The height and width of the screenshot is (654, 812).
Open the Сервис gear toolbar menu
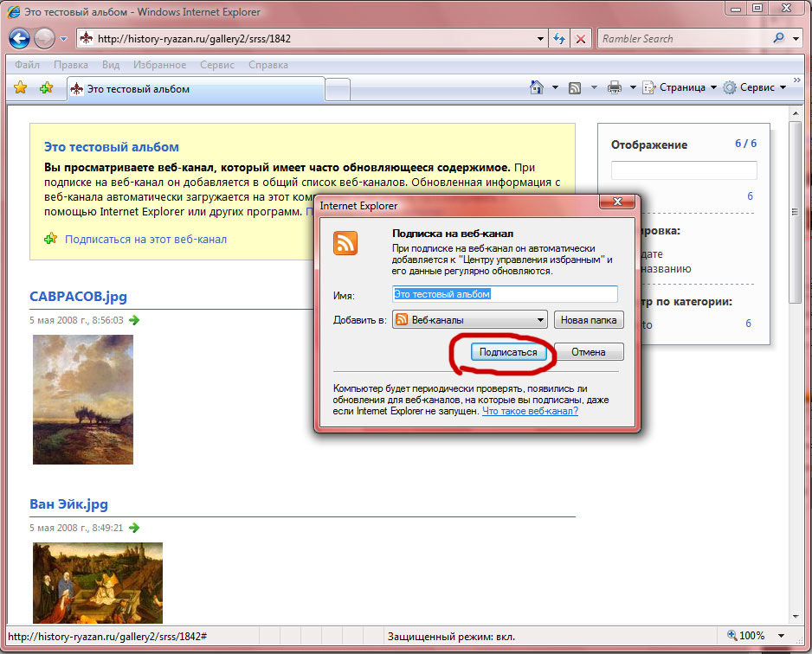755,87
